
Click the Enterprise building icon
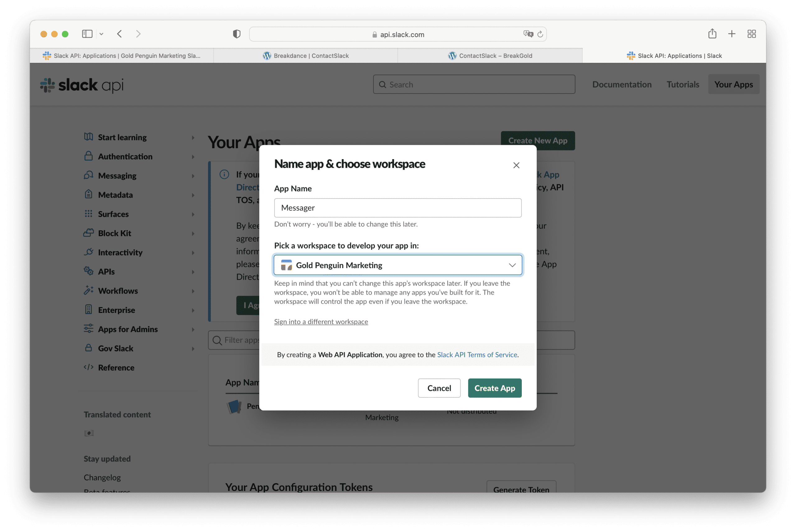(88, 310)
